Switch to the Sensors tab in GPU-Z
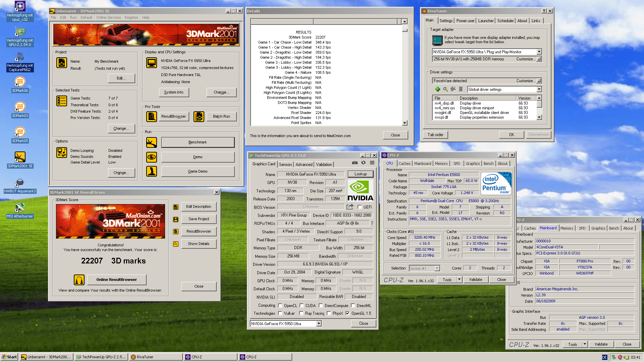The height and width of the screenshot is (362, 644). pyautogui.click(x=285, y=165)
